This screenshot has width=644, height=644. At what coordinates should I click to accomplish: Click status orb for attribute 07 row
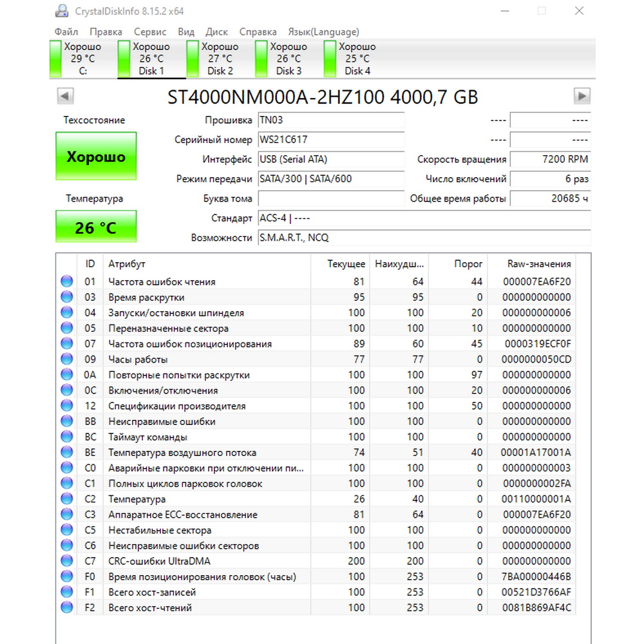(x=66, y=343)
